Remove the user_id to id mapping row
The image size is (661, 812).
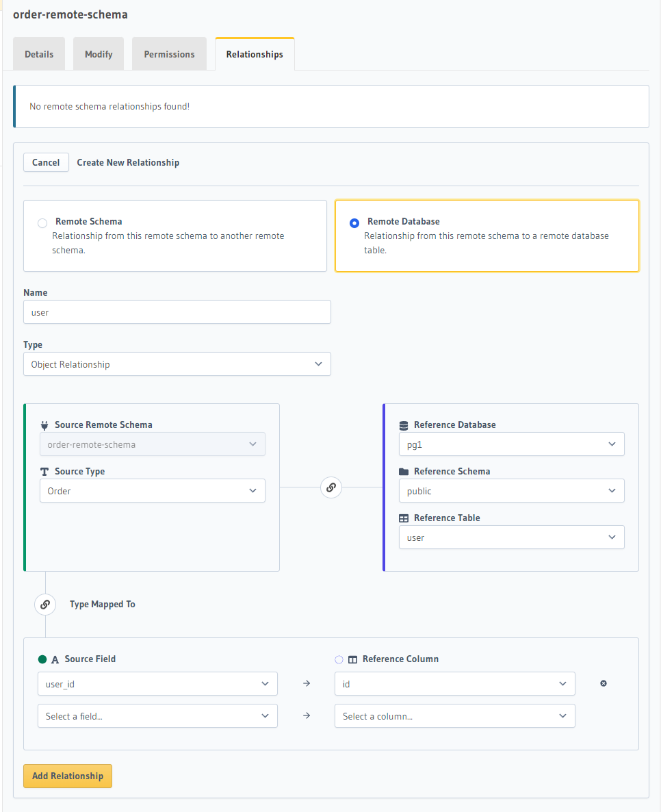(603, 683)
